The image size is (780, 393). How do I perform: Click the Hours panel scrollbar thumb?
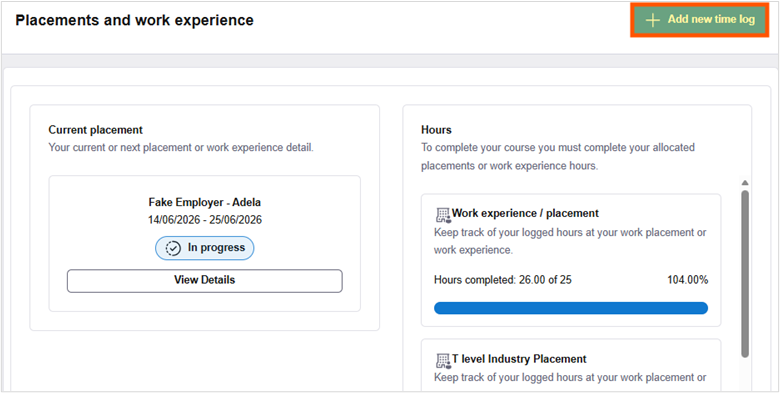(x=745, y=274)
